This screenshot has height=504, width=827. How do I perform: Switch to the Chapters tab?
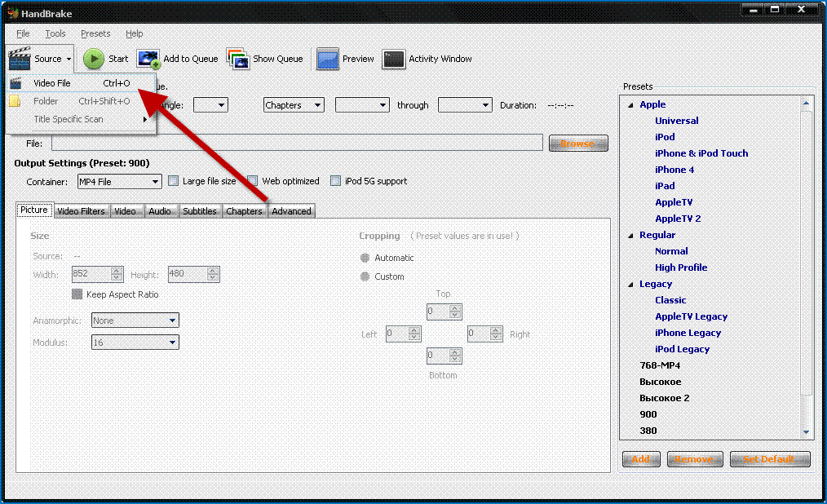244,211
